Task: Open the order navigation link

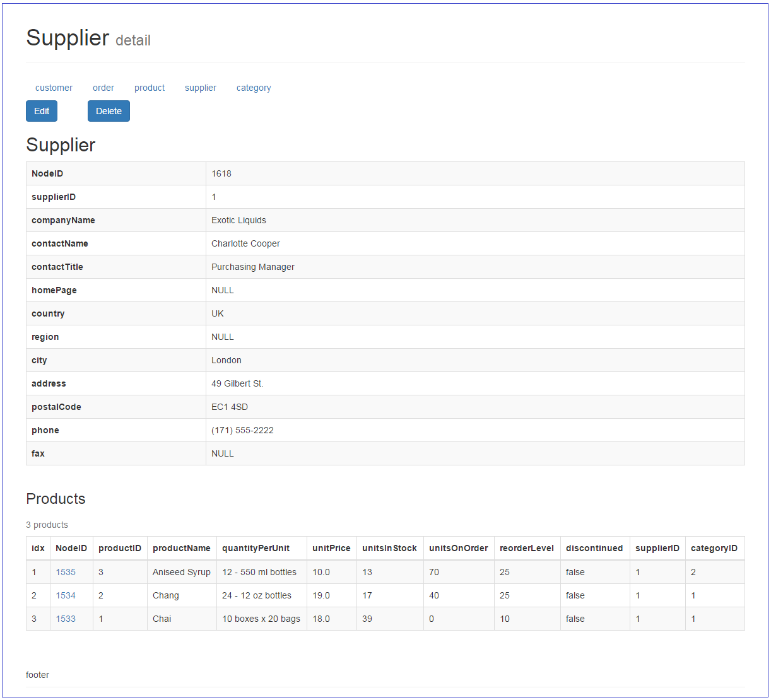Action: pyautogui.click(x=103, y=88)
